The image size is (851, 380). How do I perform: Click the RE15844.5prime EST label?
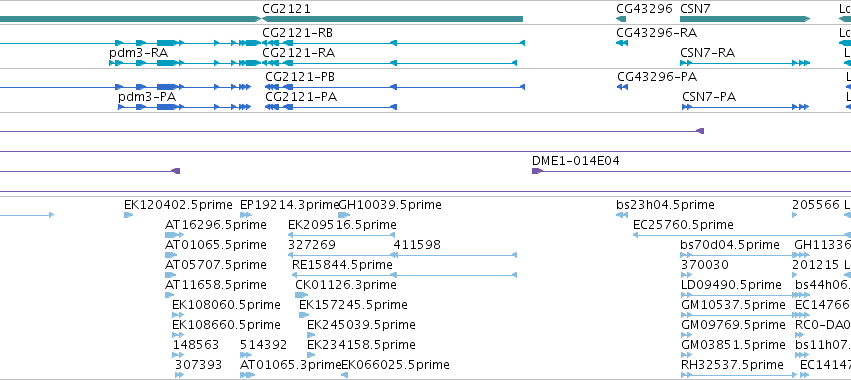click(342, 264)
